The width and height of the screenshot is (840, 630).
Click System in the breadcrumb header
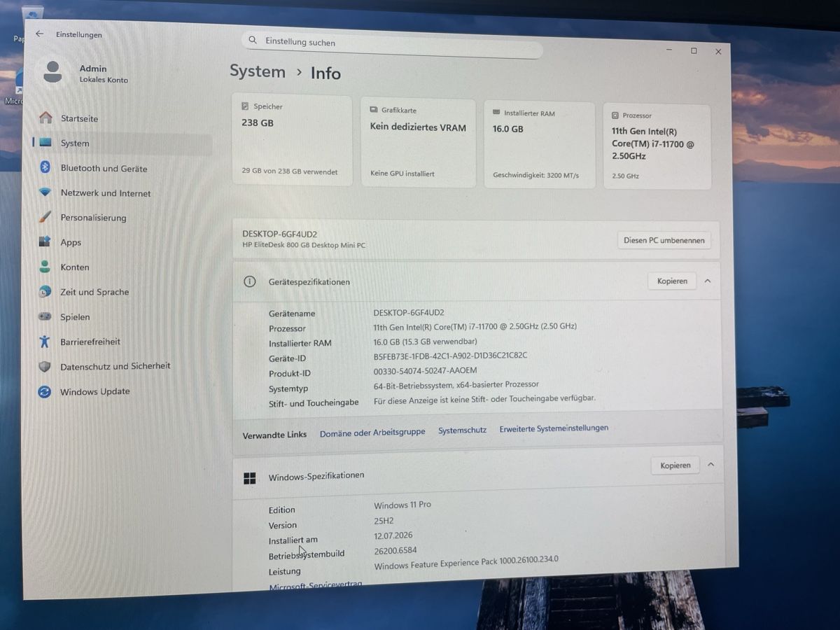tap(258, 71)
